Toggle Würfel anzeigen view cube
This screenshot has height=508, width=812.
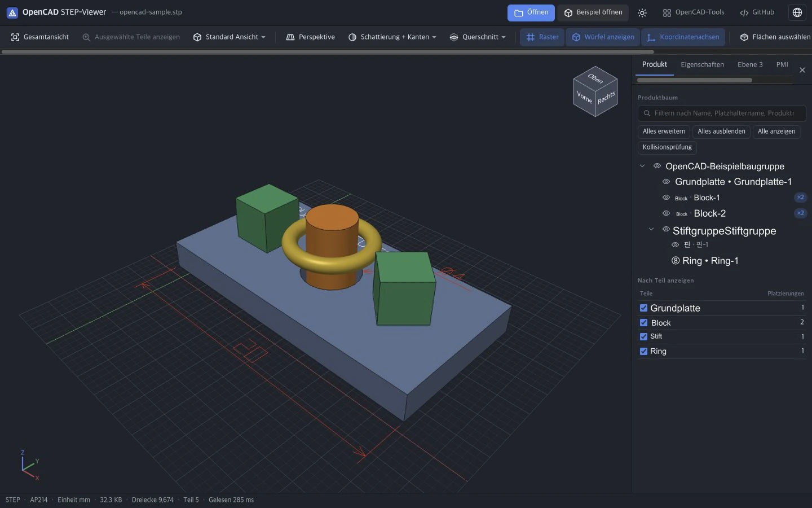click(x=603, y=37)
